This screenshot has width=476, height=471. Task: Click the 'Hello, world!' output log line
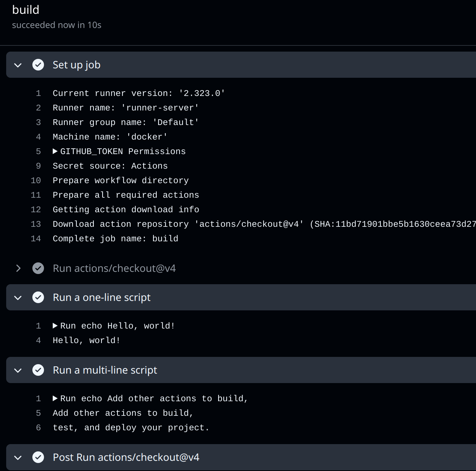pyautogui.click(x=86, y=340)
